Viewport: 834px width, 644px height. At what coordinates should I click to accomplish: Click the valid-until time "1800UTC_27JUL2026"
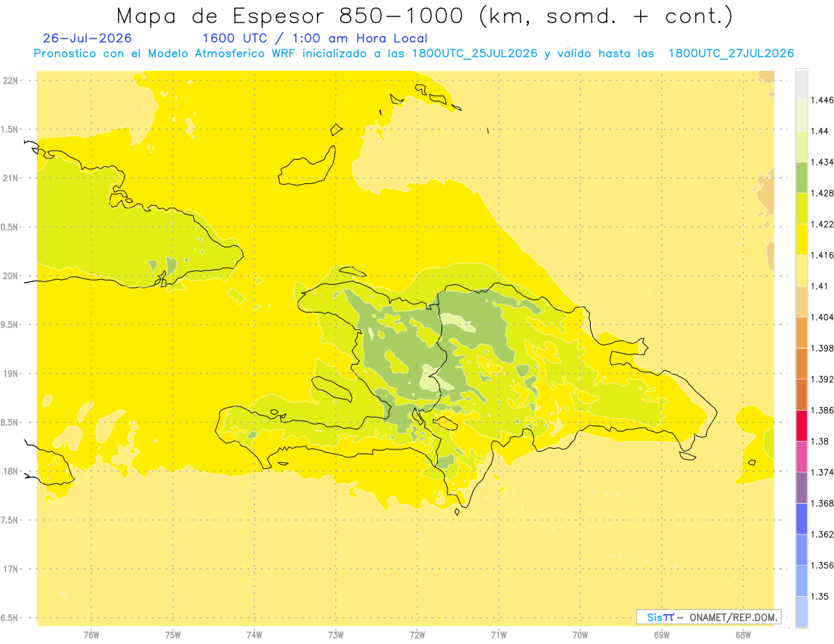731,53
